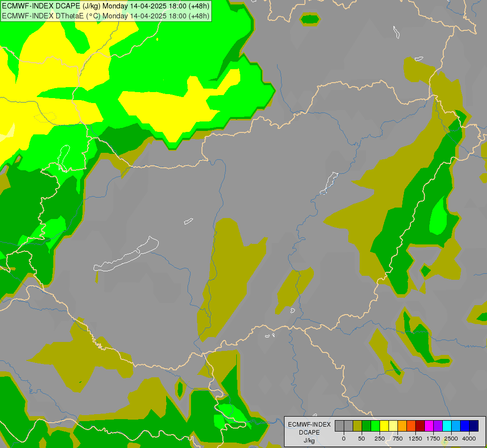487x448 pixels.
Task: Click the light blue legend swatch
Action: tap(456, 426)
